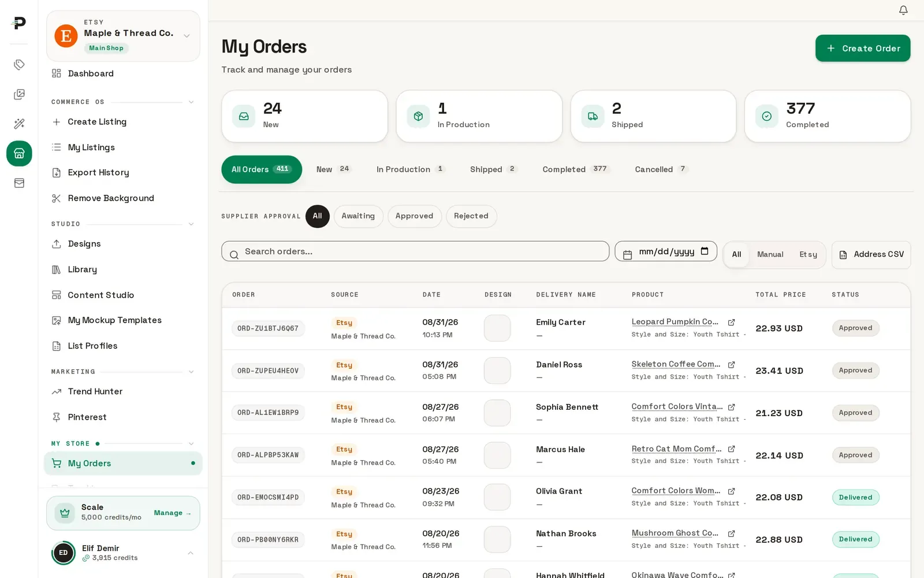
Task: Expand Elif Demir account menu
Action: [191, 553]
